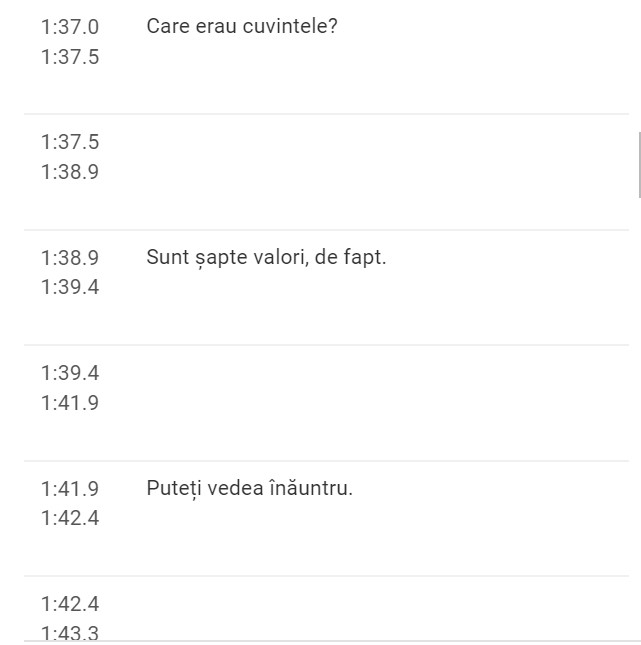Click the subtitle text "Care erau cuvintele?"

[242, 27]
